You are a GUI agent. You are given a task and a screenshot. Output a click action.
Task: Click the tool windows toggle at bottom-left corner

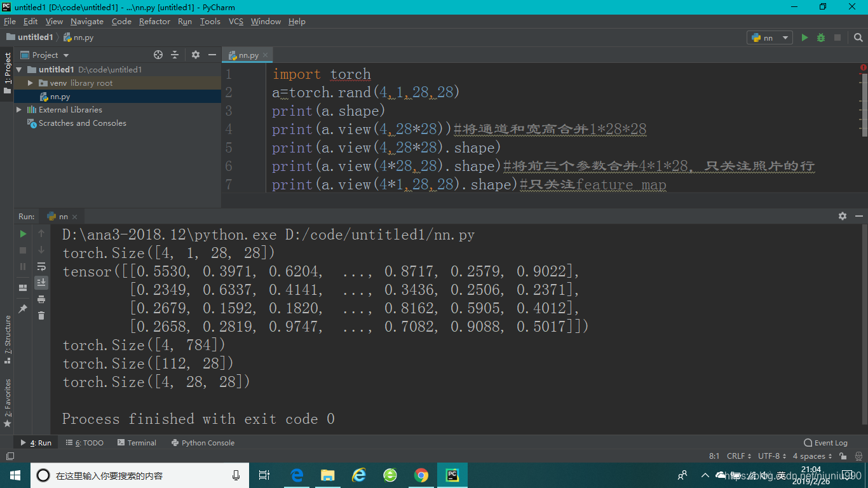click(10, 456)
